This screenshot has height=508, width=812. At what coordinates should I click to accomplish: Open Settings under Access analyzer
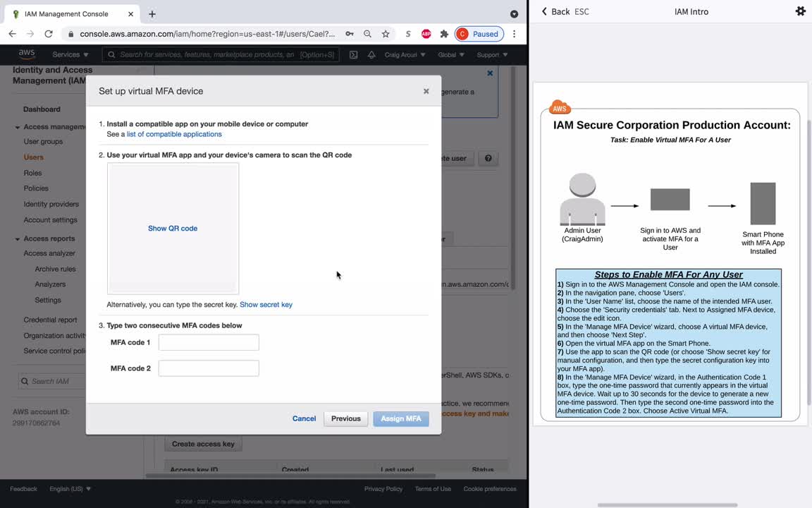tap(48, 300)
